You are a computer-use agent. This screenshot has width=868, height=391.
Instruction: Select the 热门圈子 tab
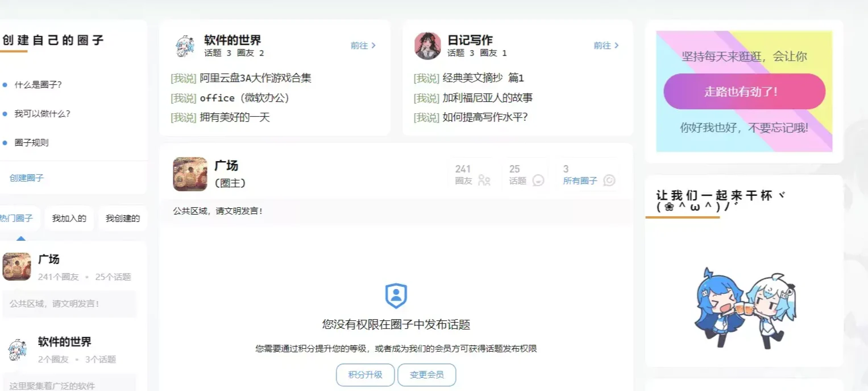pyautogui.click(x=16, y=219)
